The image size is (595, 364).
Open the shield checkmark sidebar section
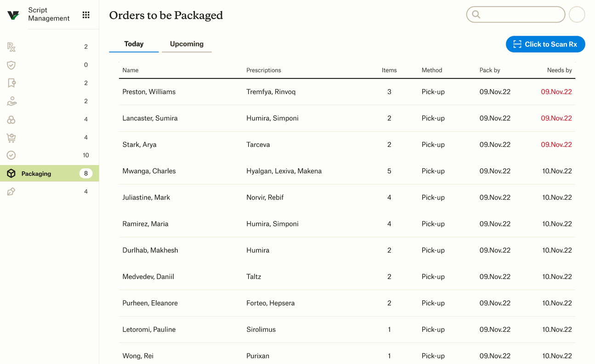pyautogui.click(x=11, y=65)
